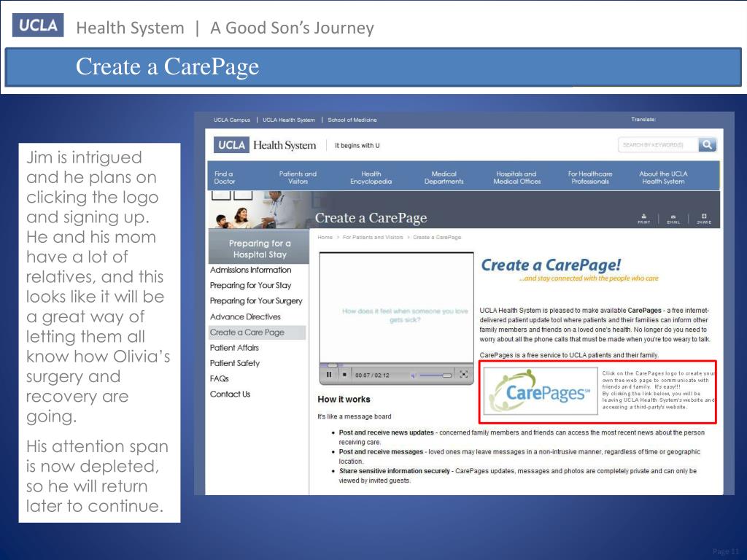This screenshot has width=747, height=560.
Task: Click the Share icon
Action: (704, 219)
